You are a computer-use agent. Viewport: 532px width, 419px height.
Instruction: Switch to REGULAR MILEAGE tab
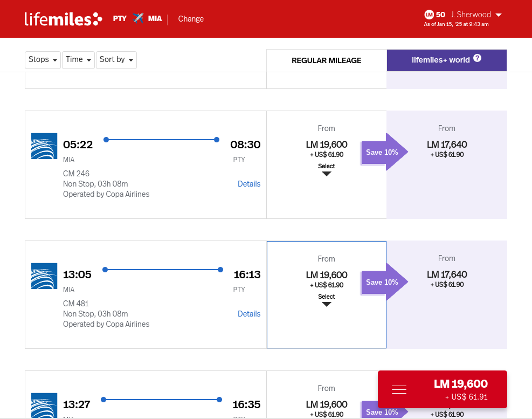tap(327, 60)
